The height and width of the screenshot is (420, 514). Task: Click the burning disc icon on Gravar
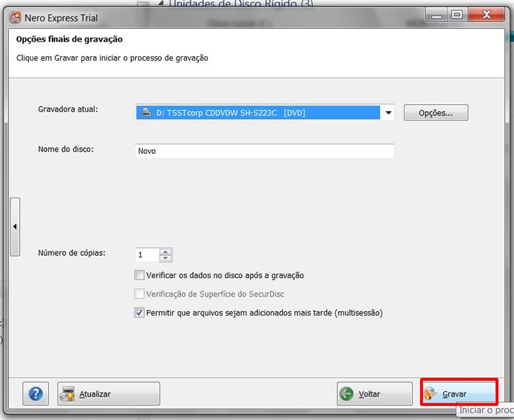click(430, 394)
